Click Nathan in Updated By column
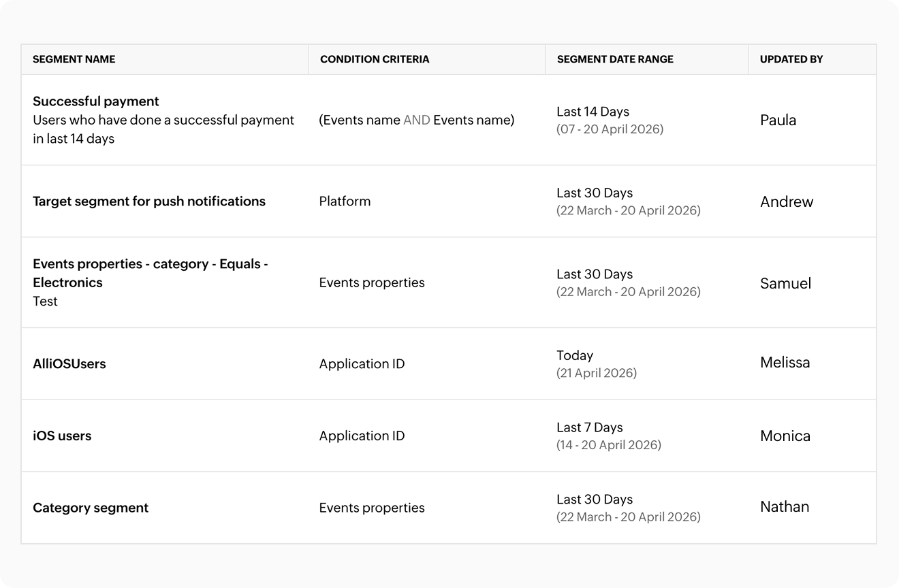This screenshot has height=588, width=899. pos(785,507)
